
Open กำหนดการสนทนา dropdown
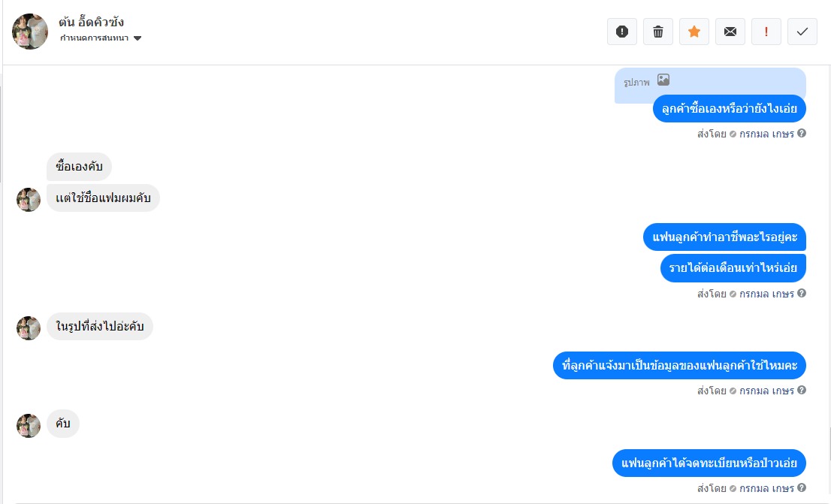pos(101,38)
